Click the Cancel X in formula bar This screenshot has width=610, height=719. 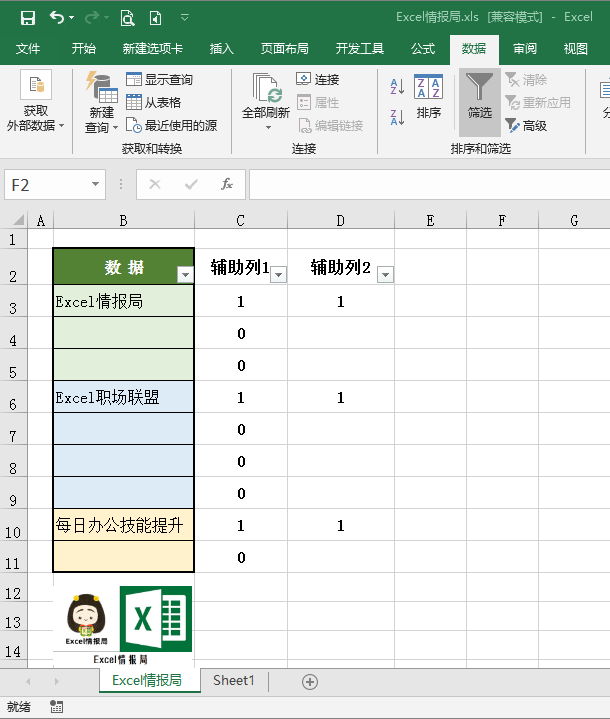point(155,184)
